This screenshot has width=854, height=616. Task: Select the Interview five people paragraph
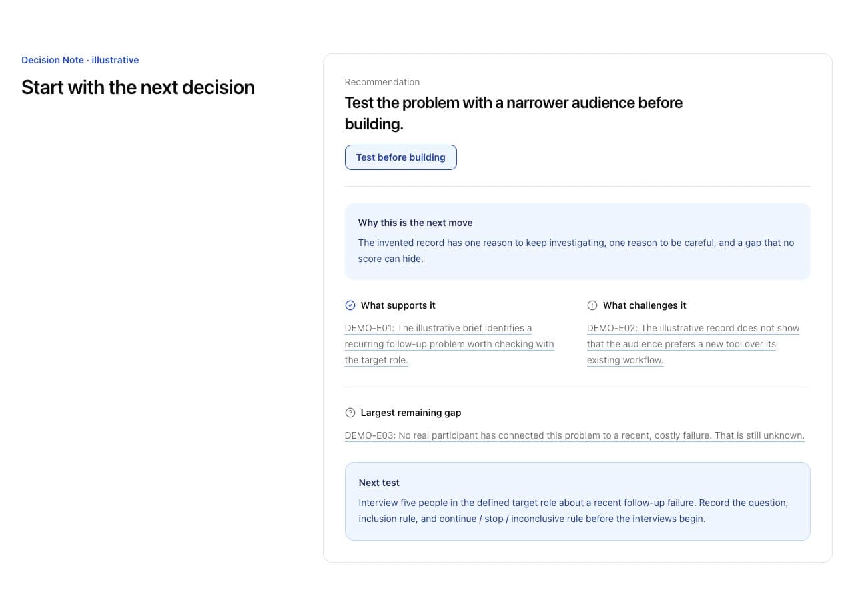(x=574, y=511)
